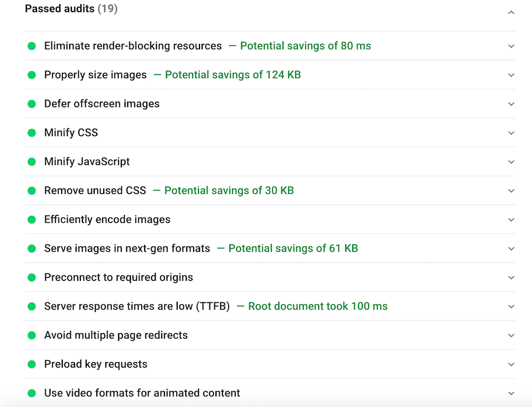532x407 pixels.
Task: Click the Passed audits heading
Action: [x=60, y=9]
